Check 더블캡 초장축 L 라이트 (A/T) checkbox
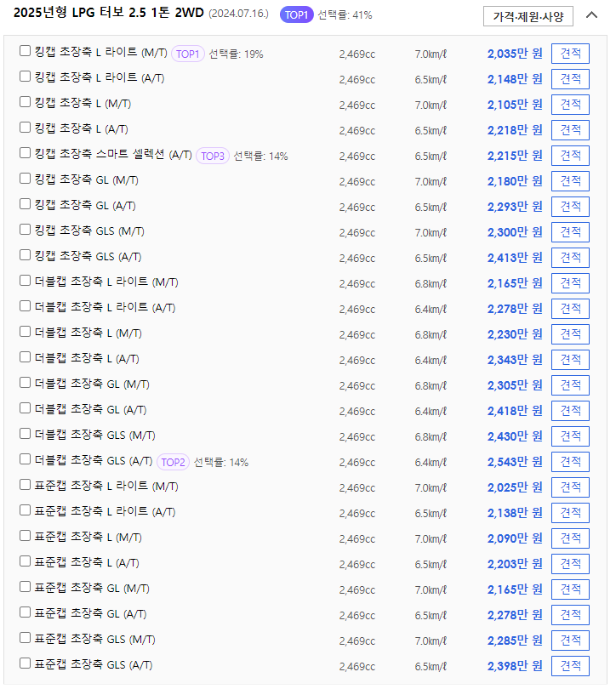Viewport: 616px width, 689px height. point(25,306)
